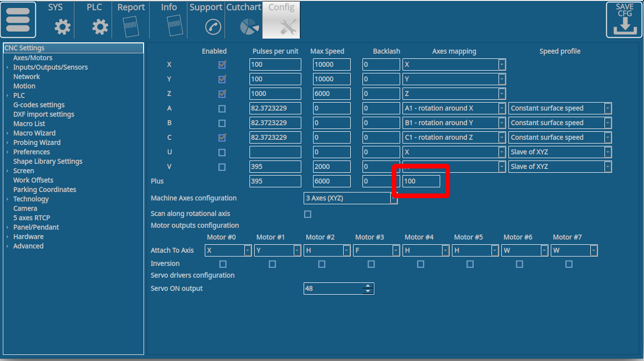Expand the Inputs/Outputs/Sensors tree item
Viewport: 644px width, 361px height.
(x=8, y=67)
